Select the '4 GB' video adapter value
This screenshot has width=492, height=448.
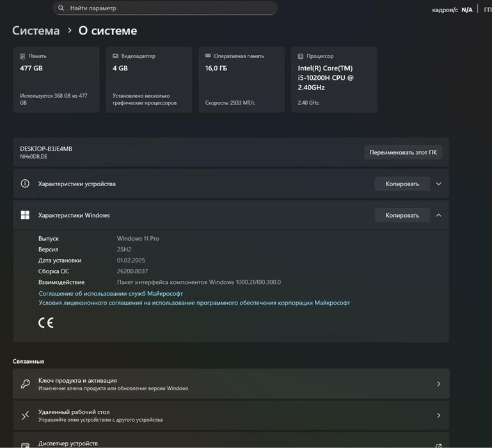point(120,68)
